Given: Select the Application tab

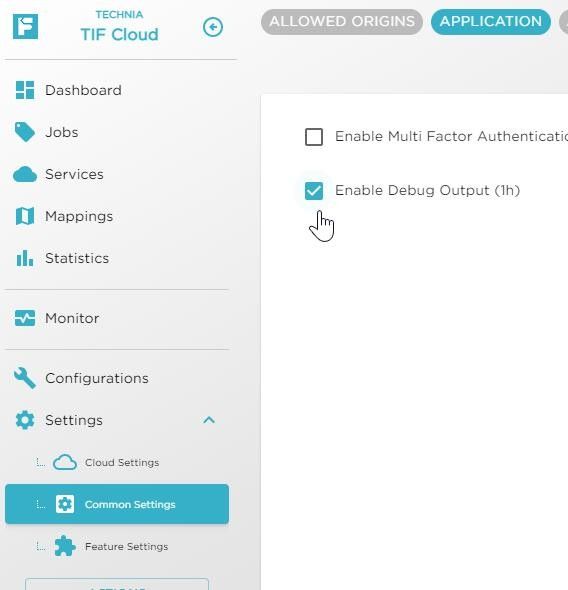Looking at the screenshot, I should pyautogui.click(x=491, y=22).
